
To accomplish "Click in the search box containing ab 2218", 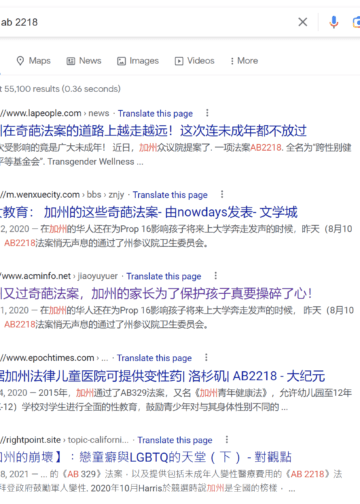I will pos(147,22).
